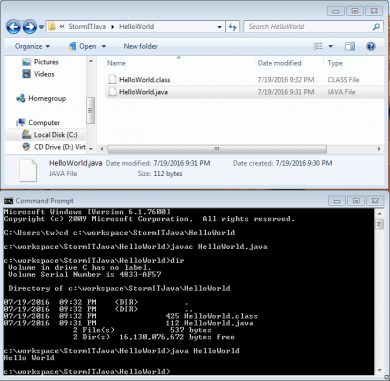Minimize the Command Prompt window
Screen dimensions: 390x381
pyautogui.click(x=337, y=201)
